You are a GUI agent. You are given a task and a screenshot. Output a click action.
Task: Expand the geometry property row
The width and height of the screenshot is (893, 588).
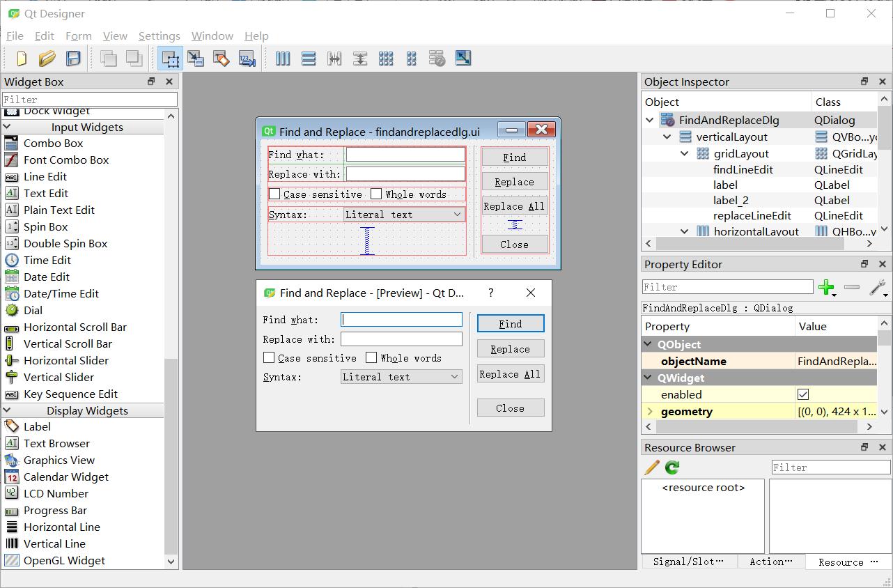click(650, 412)
